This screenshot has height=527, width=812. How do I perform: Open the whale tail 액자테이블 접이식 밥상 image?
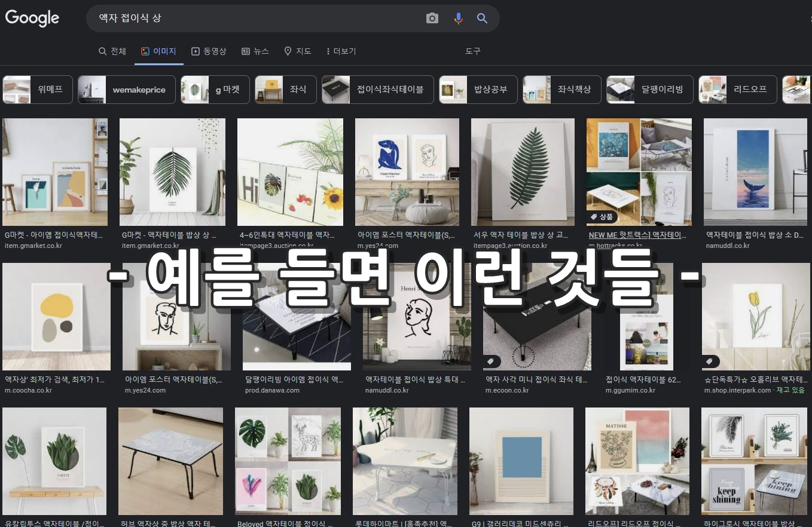755,172
